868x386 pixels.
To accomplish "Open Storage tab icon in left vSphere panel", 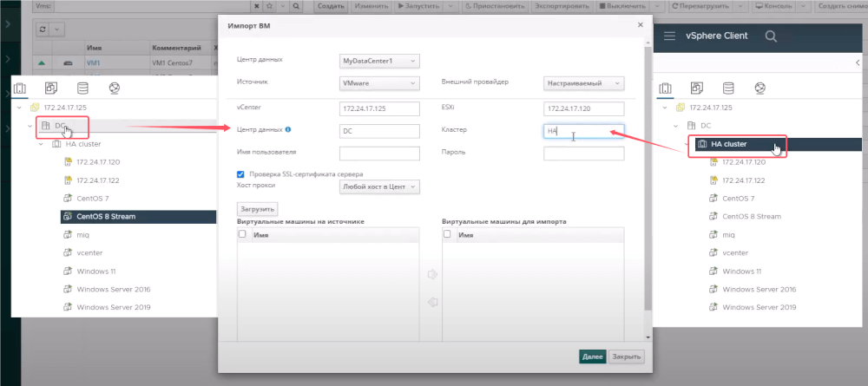I will pyautogui.click(x=82, y=88).
